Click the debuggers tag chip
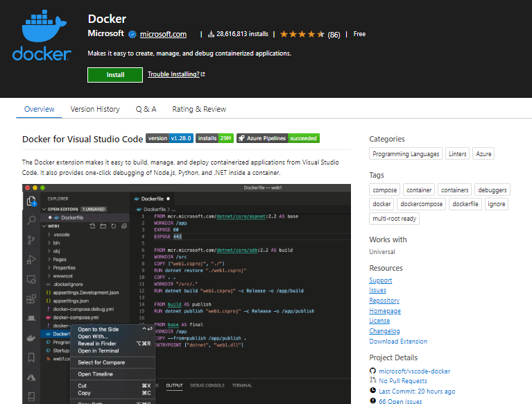This screenshot has height=404, width=532. coord(492,190)
